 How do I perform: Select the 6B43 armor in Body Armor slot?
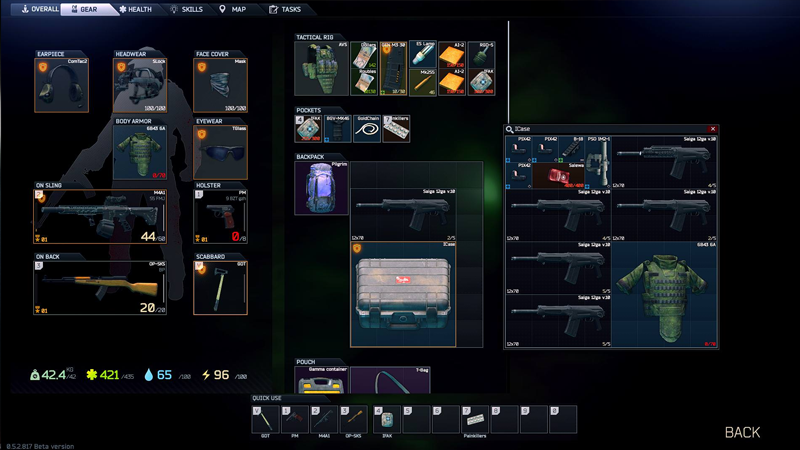140,153
